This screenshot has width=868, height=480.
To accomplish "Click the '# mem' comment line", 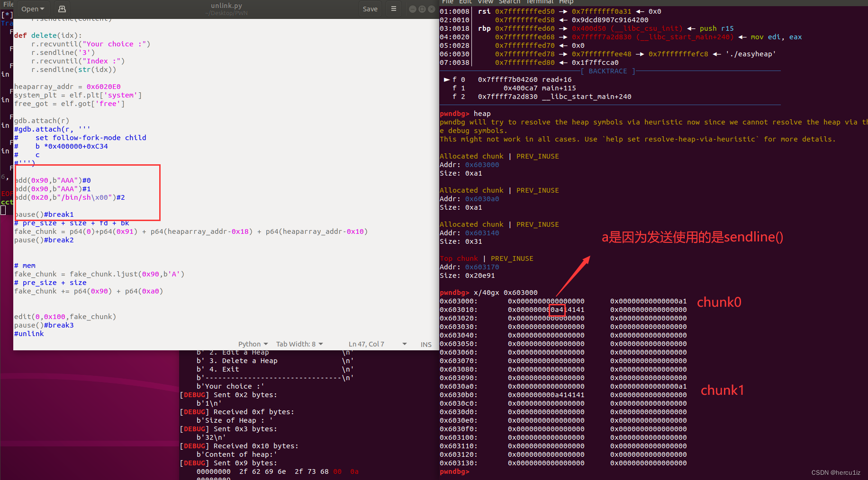I will (x=25, y=266).
